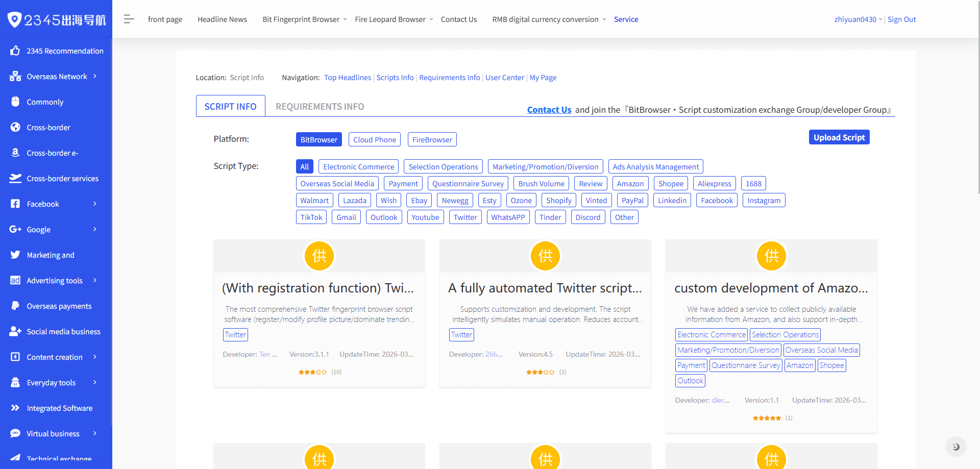
Task: Switch to the Requirements Info tab
Action: tap(320, 107)
